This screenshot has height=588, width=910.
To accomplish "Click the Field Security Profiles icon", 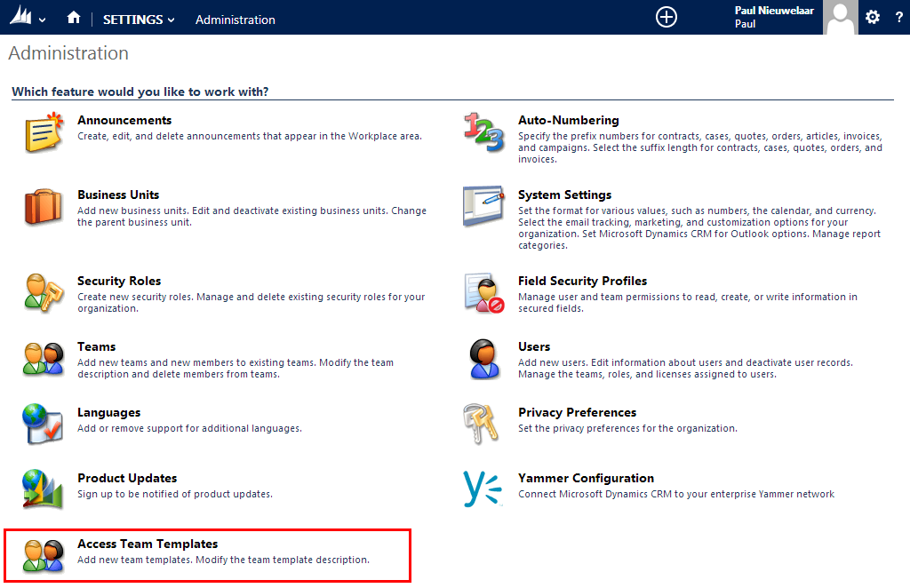I will [483, 293].
